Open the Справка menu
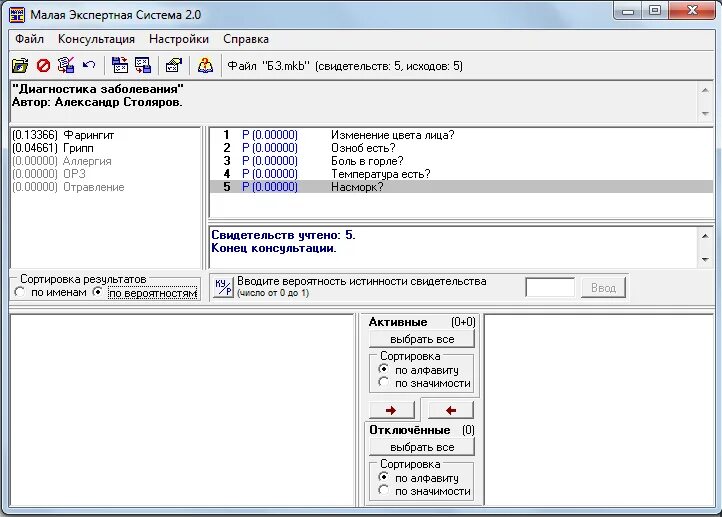 246,39
